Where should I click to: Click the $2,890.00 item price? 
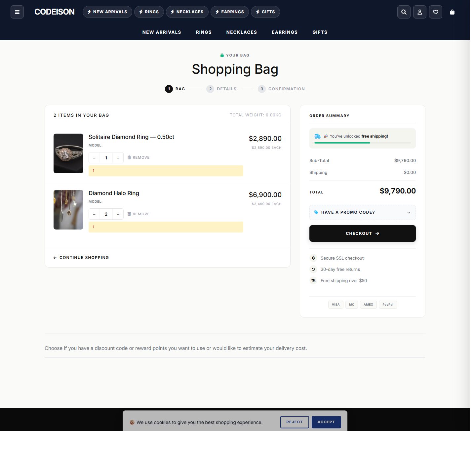[265, 139]
